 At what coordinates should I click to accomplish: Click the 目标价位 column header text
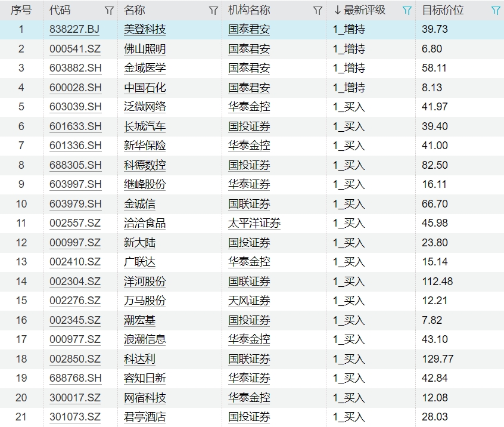tap(442, 10)
